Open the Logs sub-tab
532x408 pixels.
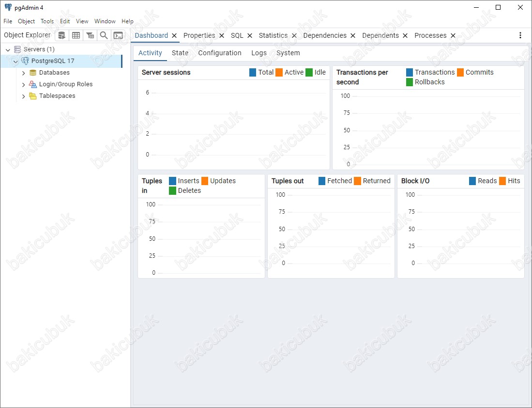[x=259, y=53]
